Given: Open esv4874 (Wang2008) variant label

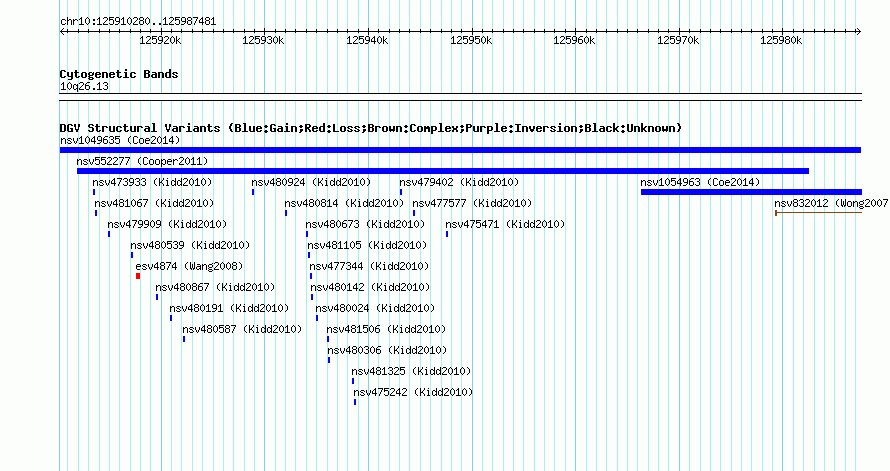Looking at the screenshot, I should pos(189,266).
